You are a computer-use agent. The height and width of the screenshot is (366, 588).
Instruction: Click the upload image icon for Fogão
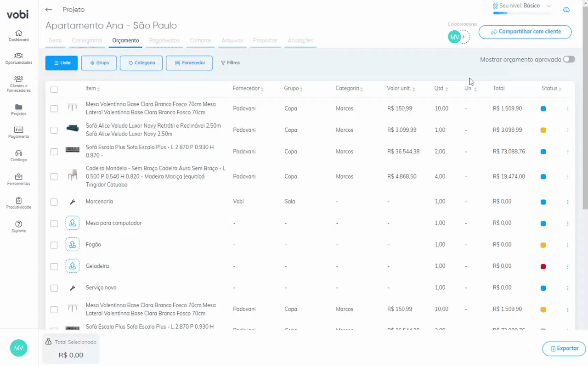pos(72,245)
